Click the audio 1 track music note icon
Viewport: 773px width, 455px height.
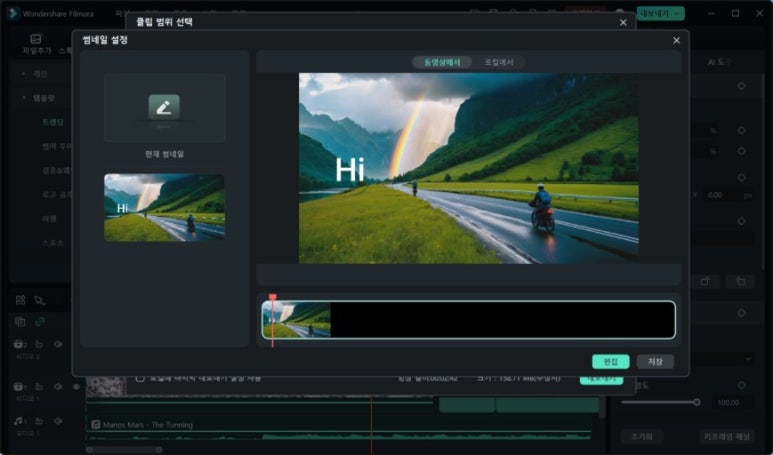pyautogui.click(x=19, y=421)
